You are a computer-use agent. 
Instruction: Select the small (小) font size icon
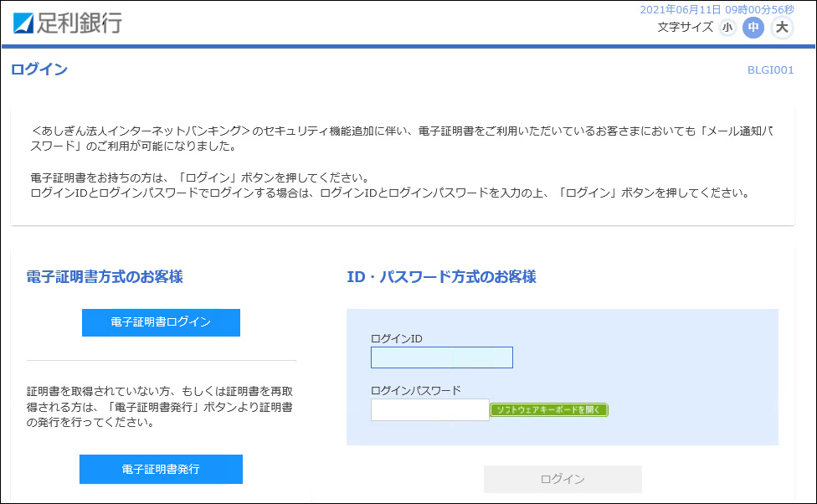click(727, 27)
